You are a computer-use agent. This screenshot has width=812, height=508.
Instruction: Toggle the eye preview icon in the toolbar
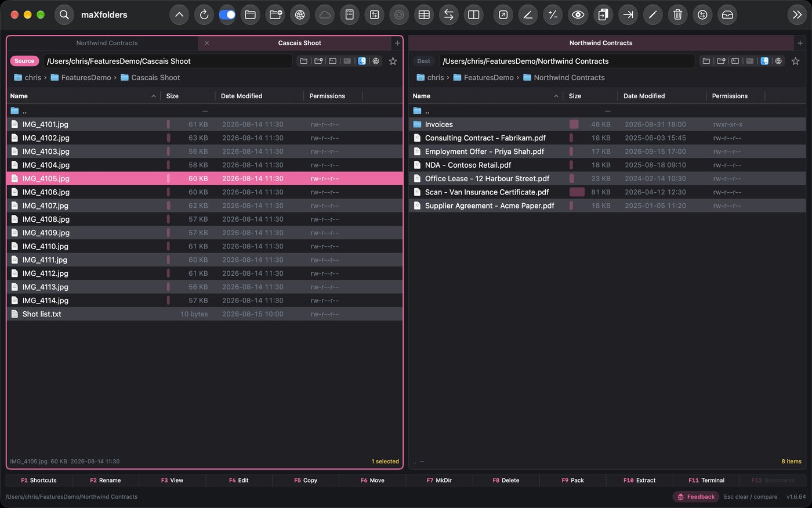pos(578,15)
